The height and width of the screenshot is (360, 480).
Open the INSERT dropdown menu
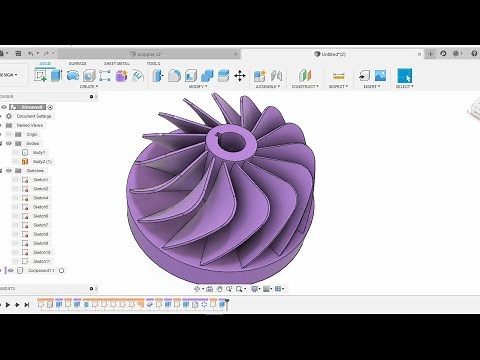[372, 86]
